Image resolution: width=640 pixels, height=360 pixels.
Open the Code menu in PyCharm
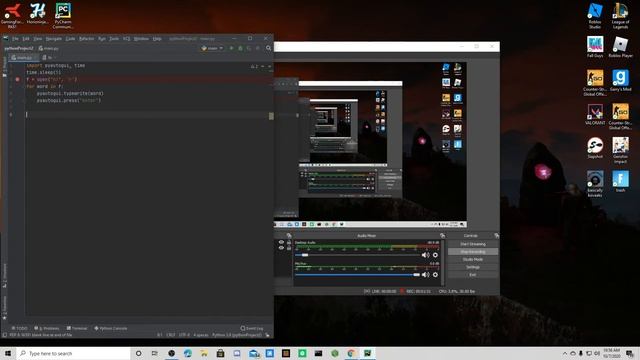tap(70, 39)
